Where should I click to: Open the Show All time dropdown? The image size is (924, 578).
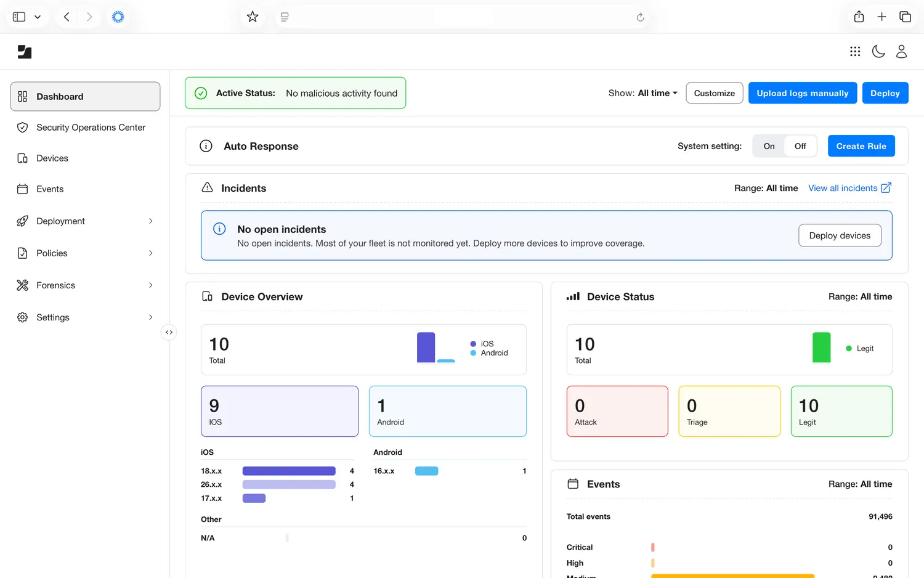[643, 93]
